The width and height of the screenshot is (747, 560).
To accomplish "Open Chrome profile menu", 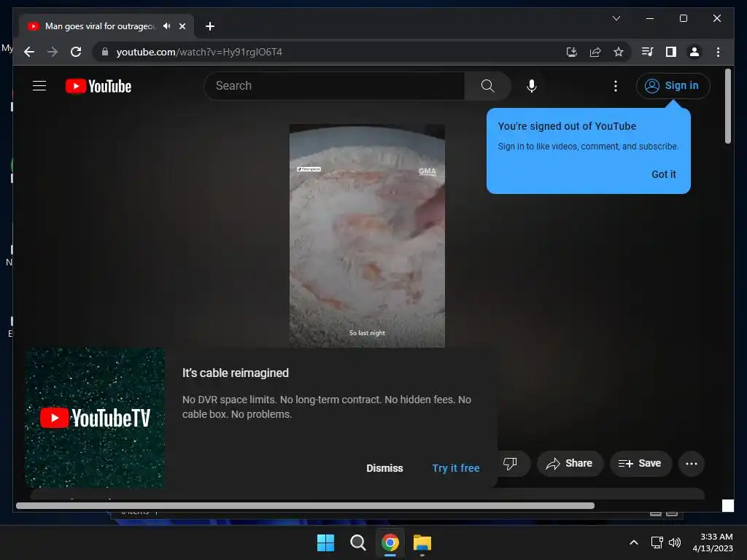I will pos(694,52).
